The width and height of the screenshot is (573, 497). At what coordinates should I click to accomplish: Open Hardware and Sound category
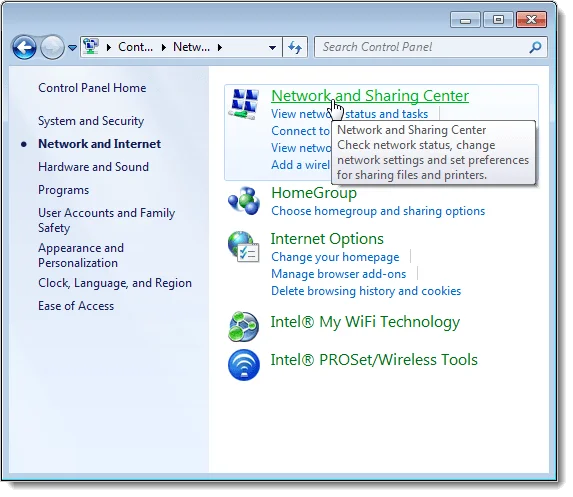93,167
